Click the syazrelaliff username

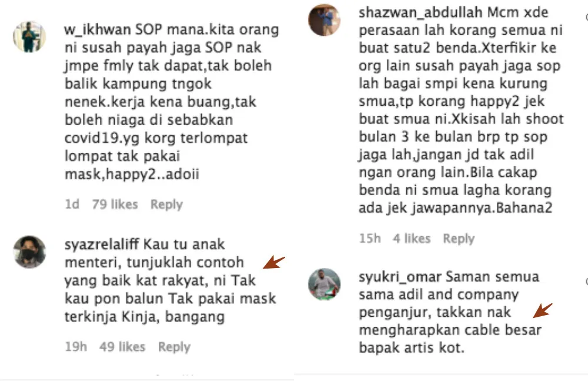point(102,244)
